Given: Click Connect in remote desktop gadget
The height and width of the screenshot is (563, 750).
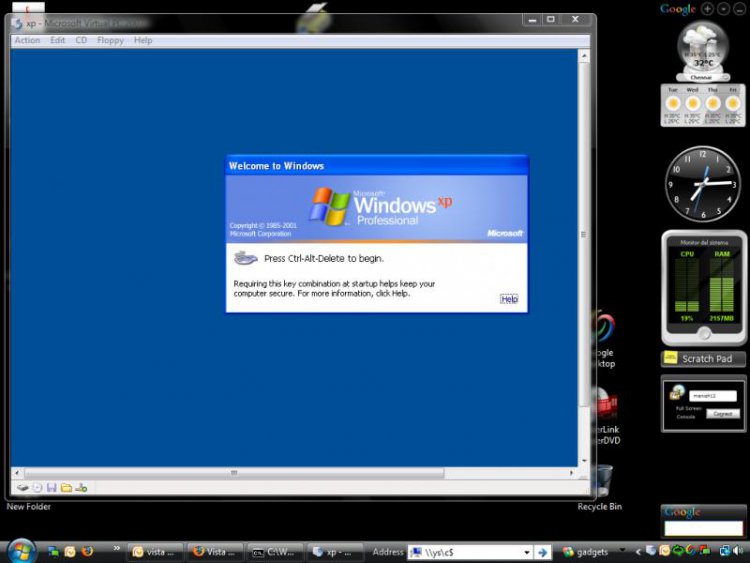Looking at the screenshot, I should click(x=723, y=414).
